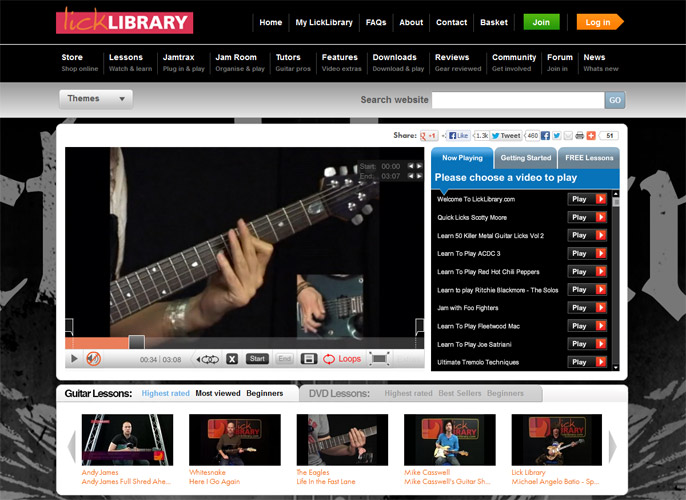Set loop start point with Start button
The image size is (686, 500).
click(x=257, y=359)
